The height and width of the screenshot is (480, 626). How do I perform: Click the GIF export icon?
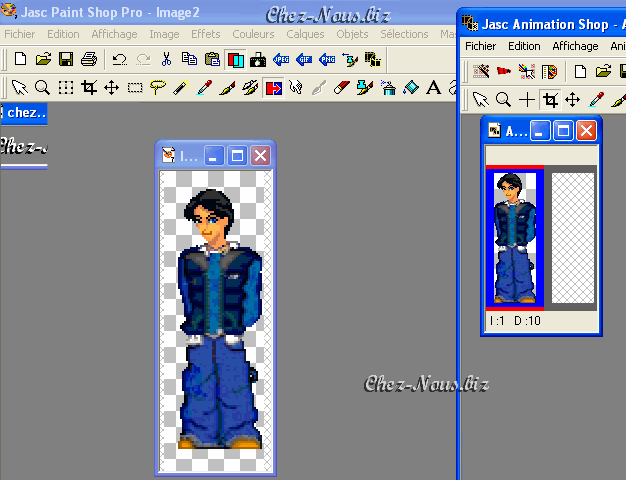[x=304, y=60]
